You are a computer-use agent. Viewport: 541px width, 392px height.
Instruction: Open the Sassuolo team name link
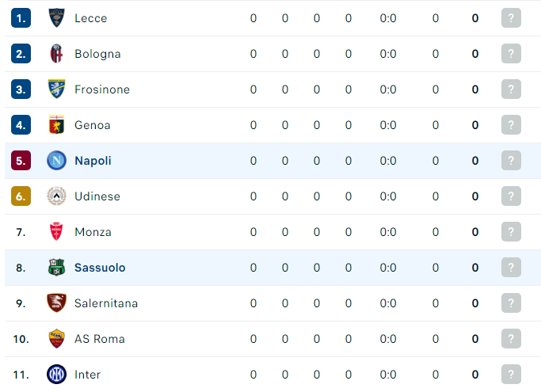coord(100,268)
